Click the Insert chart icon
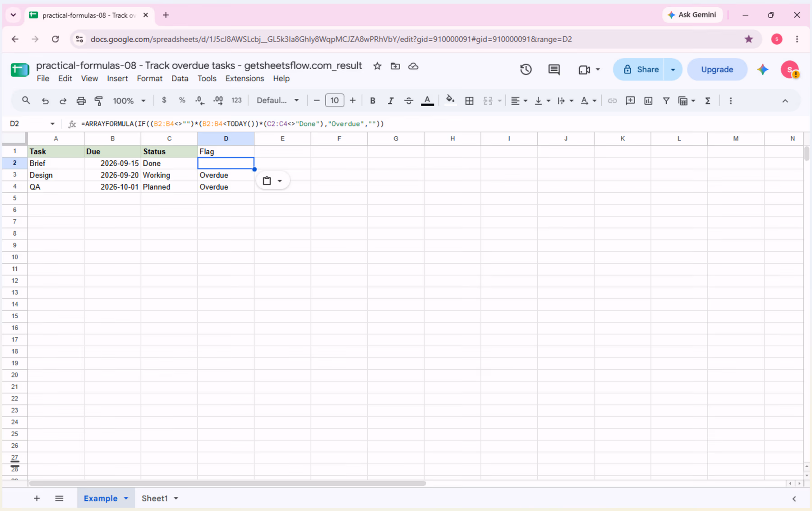This screenshot has height=511, width=812. pos(648,101)
